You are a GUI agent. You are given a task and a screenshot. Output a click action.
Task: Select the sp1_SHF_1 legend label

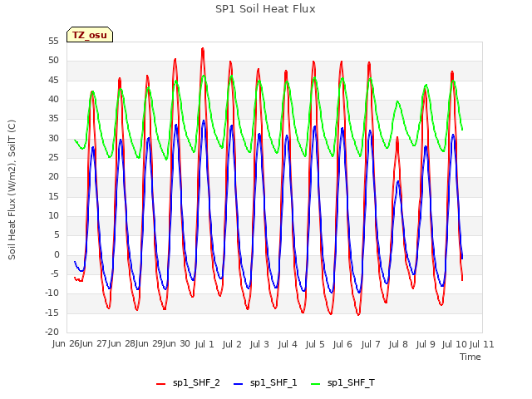pyautogui.click(x=273, y=383)
